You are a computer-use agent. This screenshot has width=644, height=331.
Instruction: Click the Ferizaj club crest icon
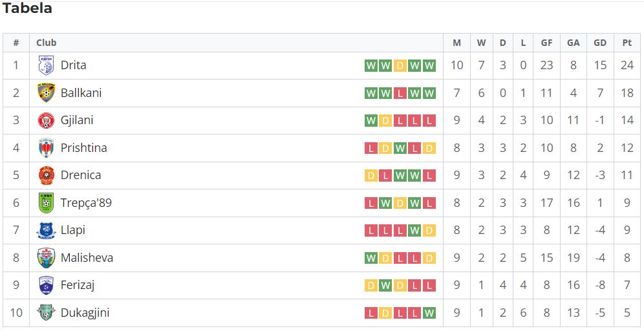(x=46, y=285)
